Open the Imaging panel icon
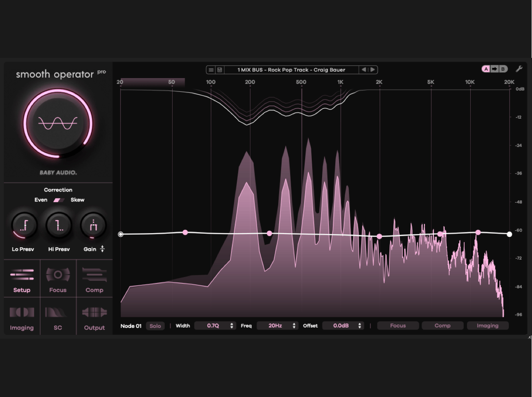The width and height of the screenshot is (532, 397). 22,312
